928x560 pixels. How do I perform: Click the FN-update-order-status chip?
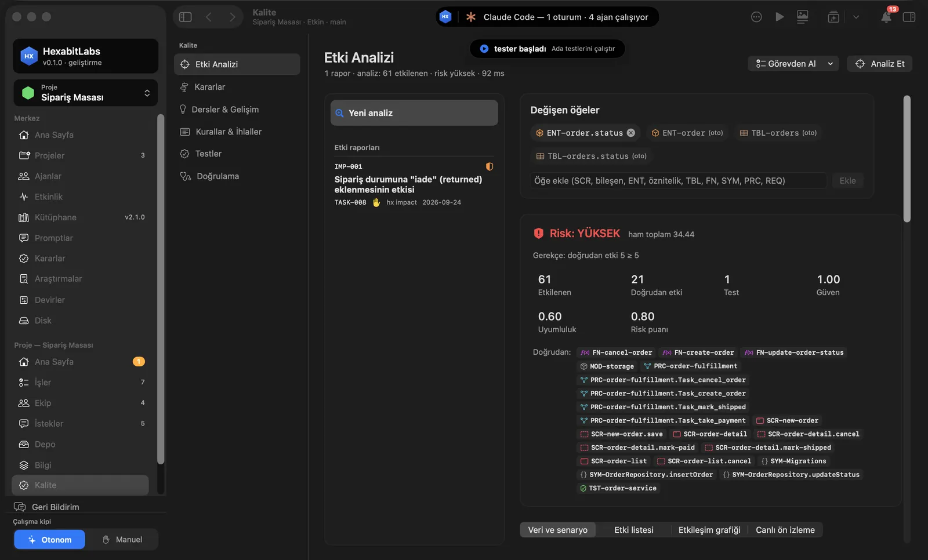pos(794,352)
